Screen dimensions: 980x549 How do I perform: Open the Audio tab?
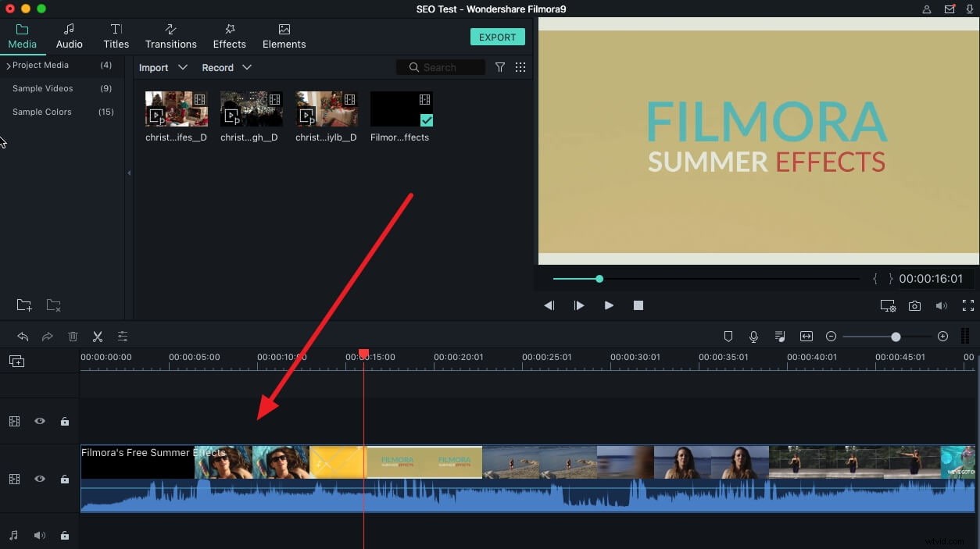coord(69,35)
